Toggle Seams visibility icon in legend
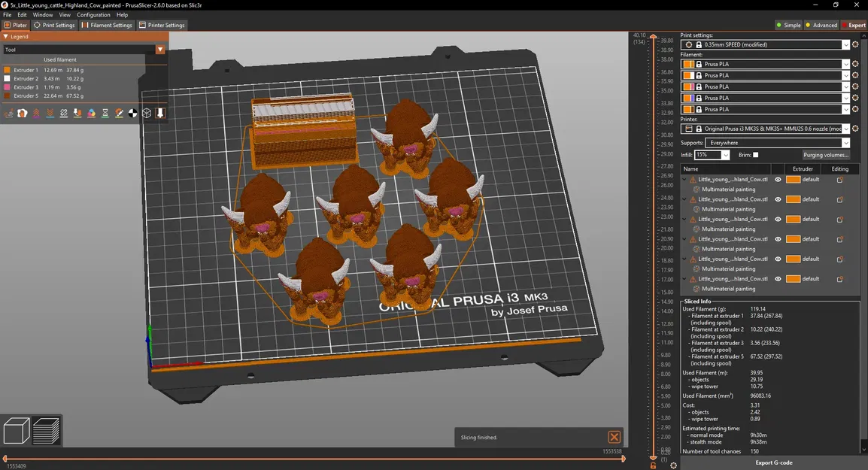Image resolution: width=868 pixels, height=470 pixels. [x=64, y=113]
